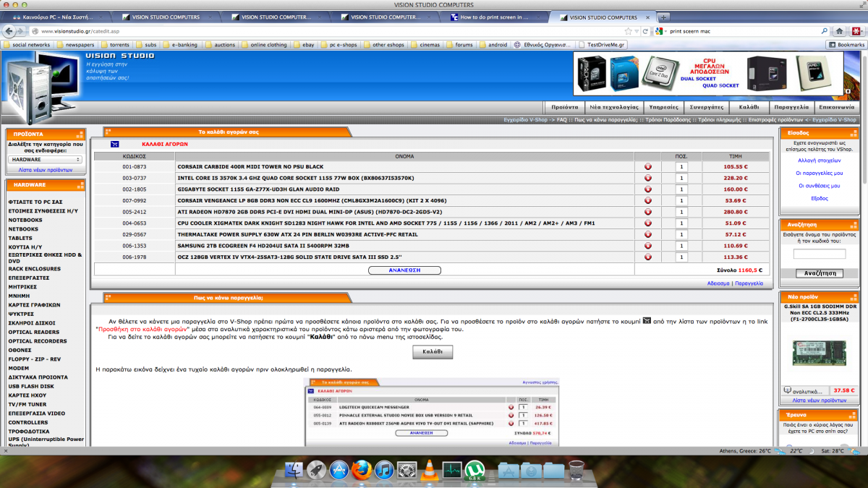Open the cinemas bookmark folder
Viewport: 868px width, 488px height.
coord(424,45)
